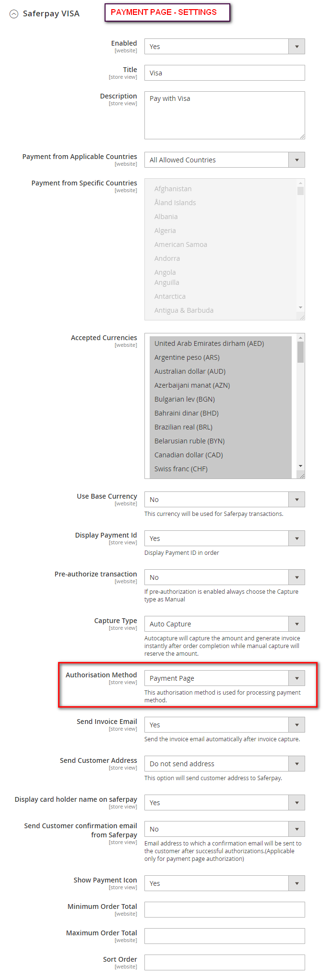
Task: Toggle Display card holder name dropdown
Action: click(x=224, y=803)
